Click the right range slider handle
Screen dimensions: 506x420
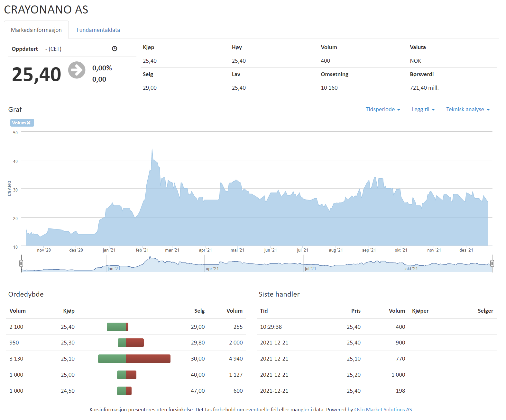pos(492,264)
